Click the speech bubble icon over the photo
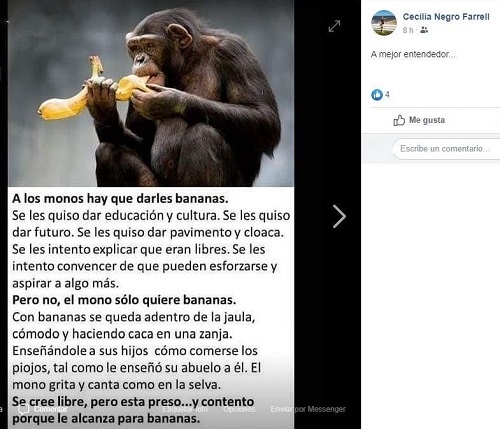 [x=24, y=409]
